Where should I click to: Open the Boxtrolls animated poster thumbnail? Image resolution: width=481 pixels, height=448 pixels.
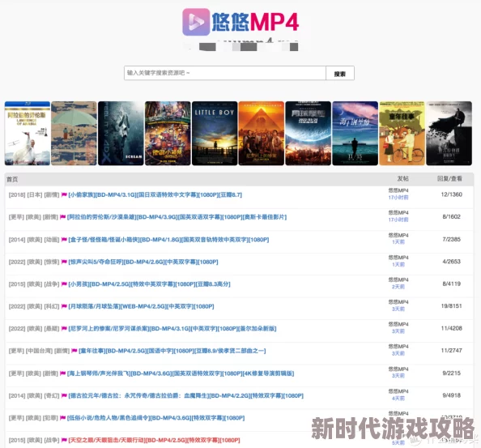point(168,133)
